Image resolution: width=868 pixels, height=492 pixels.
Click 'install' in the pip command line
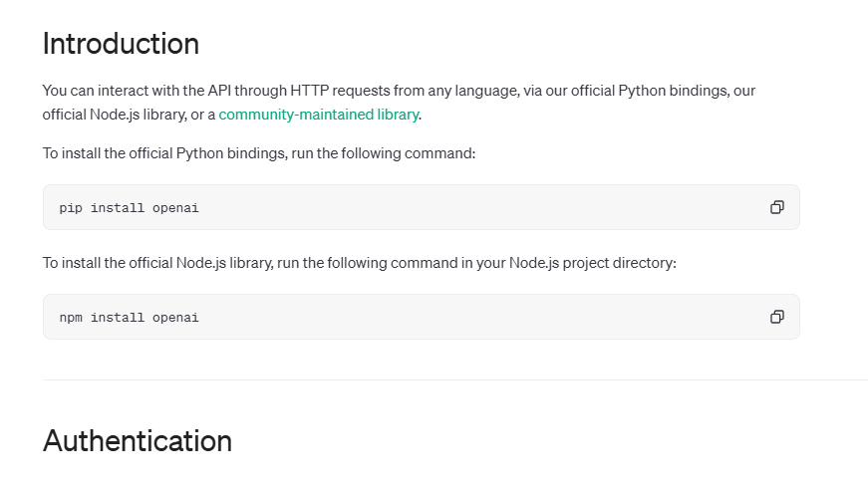pos(118,208)
